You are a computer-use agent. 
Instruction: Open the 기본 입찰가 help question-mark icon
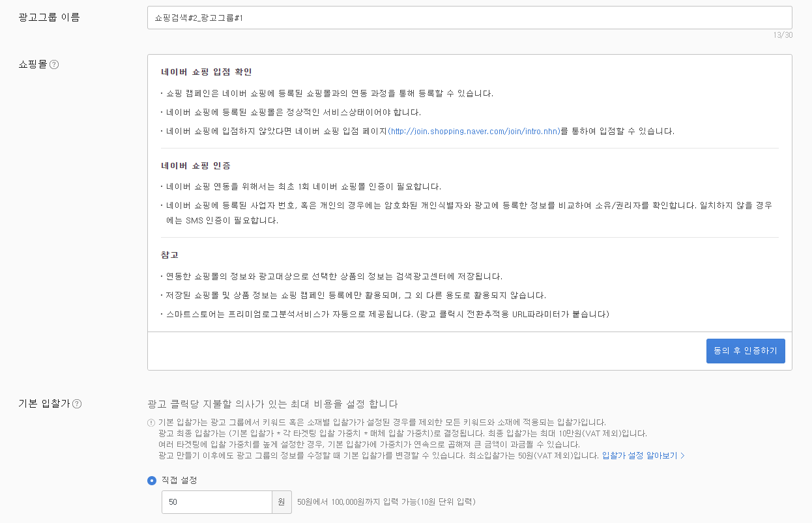tap(77, 404)
